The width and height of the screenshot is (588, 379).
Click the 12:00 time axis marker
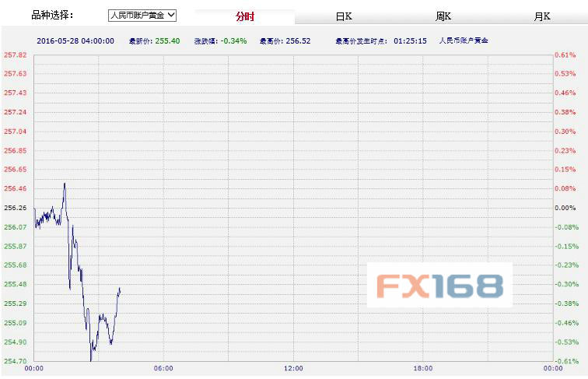click(x=293, y=368)
